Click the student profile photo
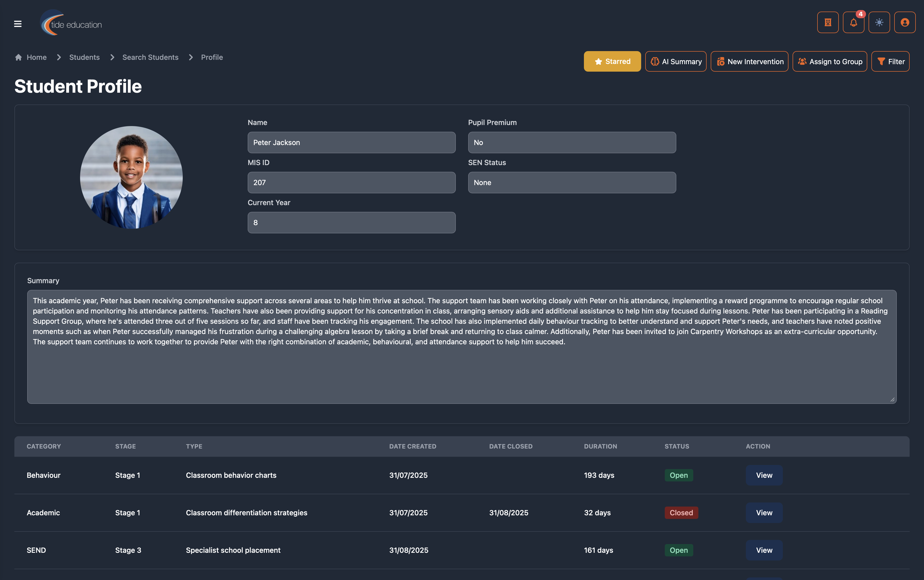 (x=131, y=177)
